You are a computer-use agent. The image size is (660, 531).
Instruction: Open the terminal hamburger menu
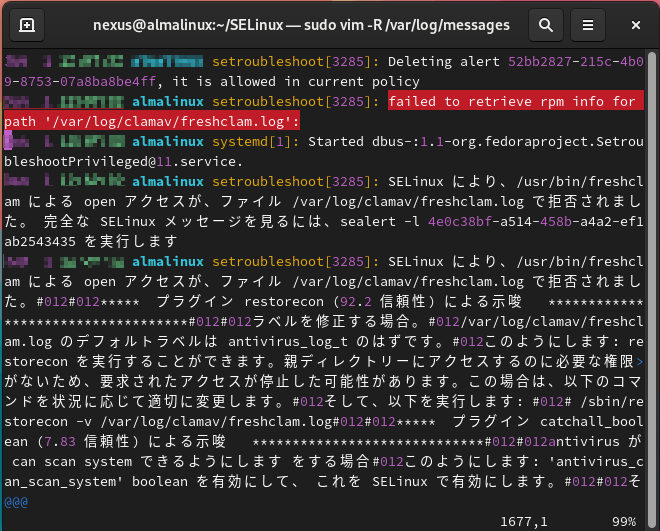pyautogui.click(x=589, y=24)
